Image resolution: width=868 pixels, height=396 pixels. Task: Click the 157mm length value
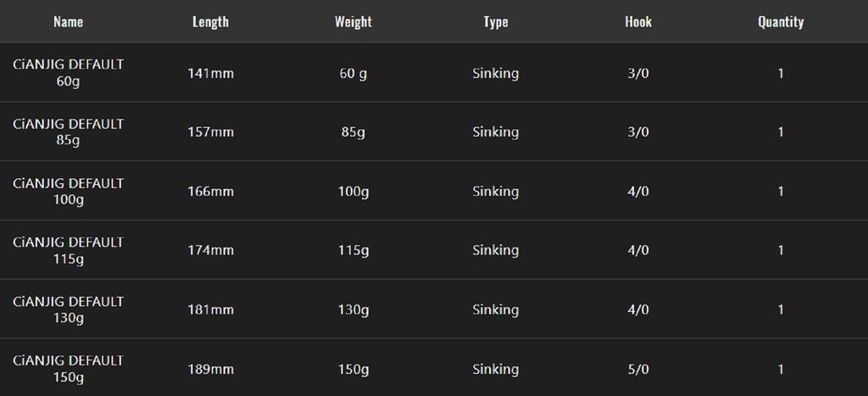coord(210,132)
